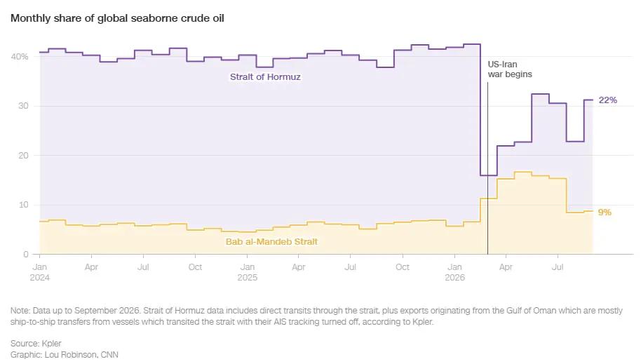Click the 'Jan 2026' x-axis tick label
Image resolution: width=641 pixels, height=364 pixels.
[x=454, y=272]
